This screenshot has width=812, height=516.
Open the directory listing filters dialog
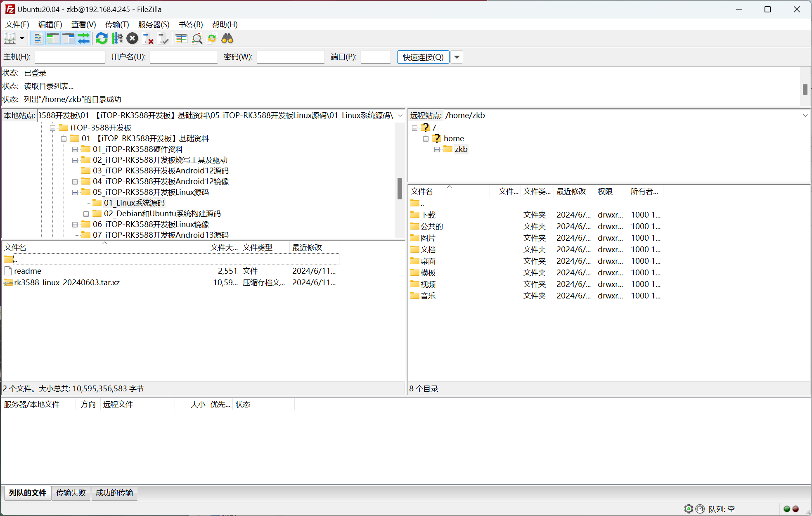[x=181, y=39]
